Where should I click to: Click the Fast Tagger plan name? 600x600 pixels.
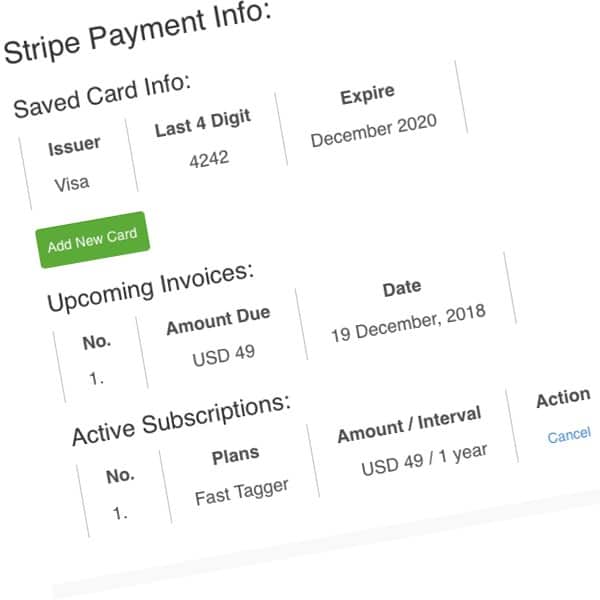pos(241,492)
